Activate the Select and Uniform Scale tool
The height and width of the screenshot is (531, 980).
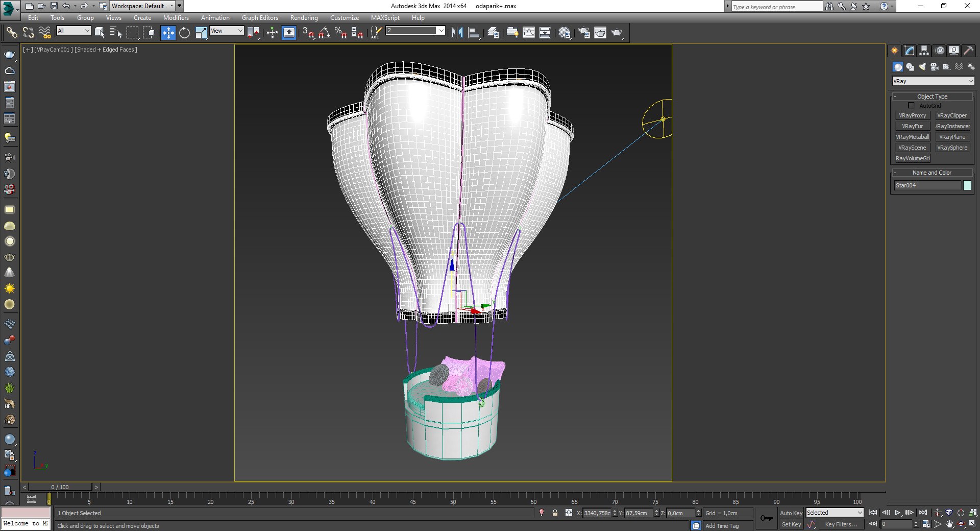click(201, 33)
